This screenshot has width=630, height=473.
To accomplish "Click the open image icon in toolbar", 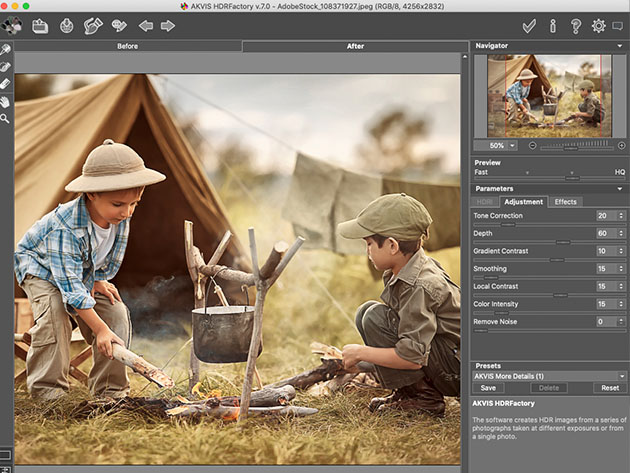I will 40,25.
